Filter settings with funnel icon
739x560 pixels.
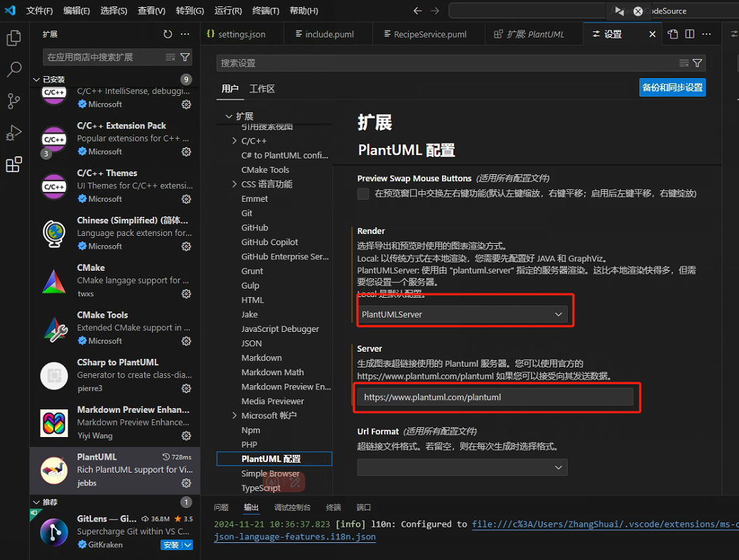[x=698, y=63]
